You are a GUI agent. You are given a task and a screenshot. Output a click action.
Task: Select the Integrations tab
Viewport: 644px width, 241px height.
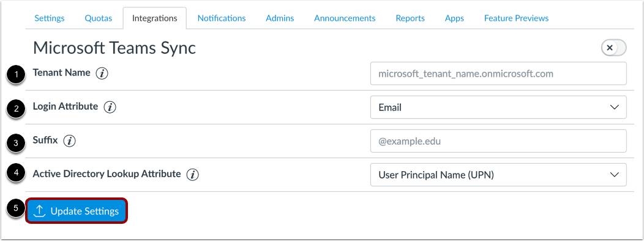pos(154,18)
